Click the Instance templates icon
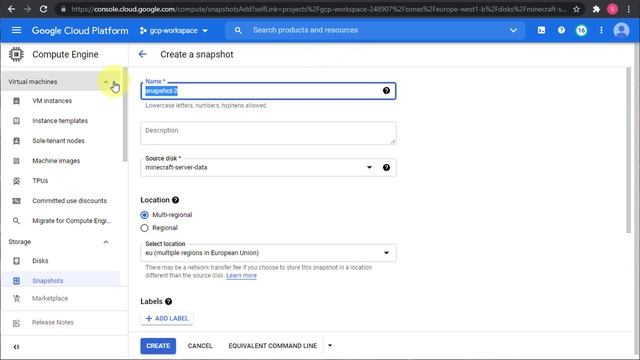Viewport: 640px width, 360px height. (16, 121)
